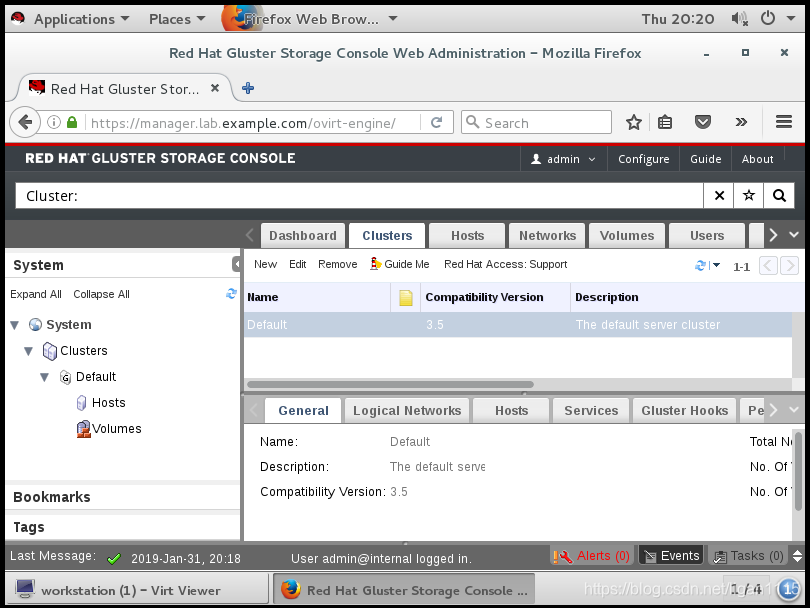Show more toolbar items chevron
This screenshot has height=608, width=810.
click(x=741, y=122)
